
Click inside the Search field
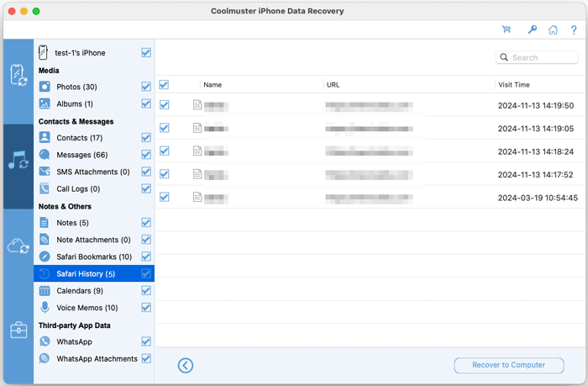click(537, 57)
